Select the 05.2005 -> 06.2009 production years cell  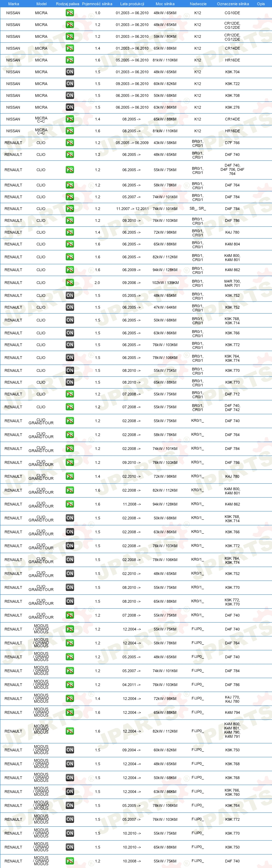point(132,143)
